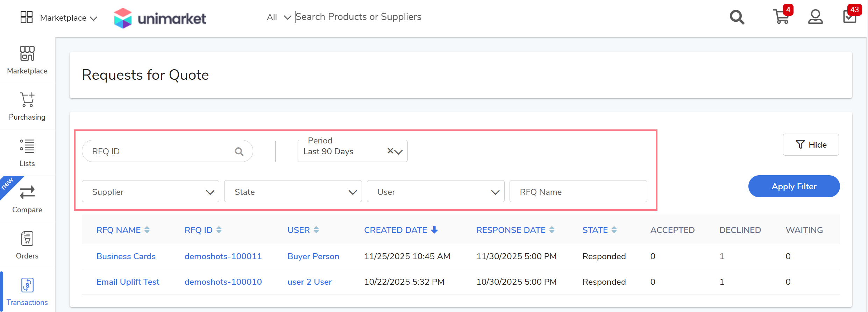868x312 pixels.
Task: Open Lists in the sidebar
Action: click(27, 153)
